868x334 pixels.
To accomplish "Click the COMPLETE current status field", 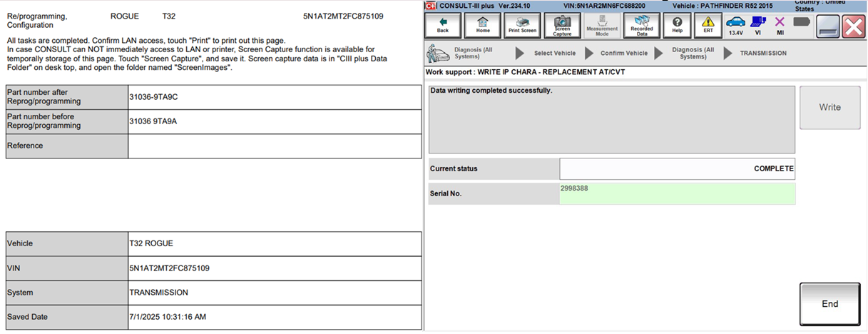I will (677, 168).
